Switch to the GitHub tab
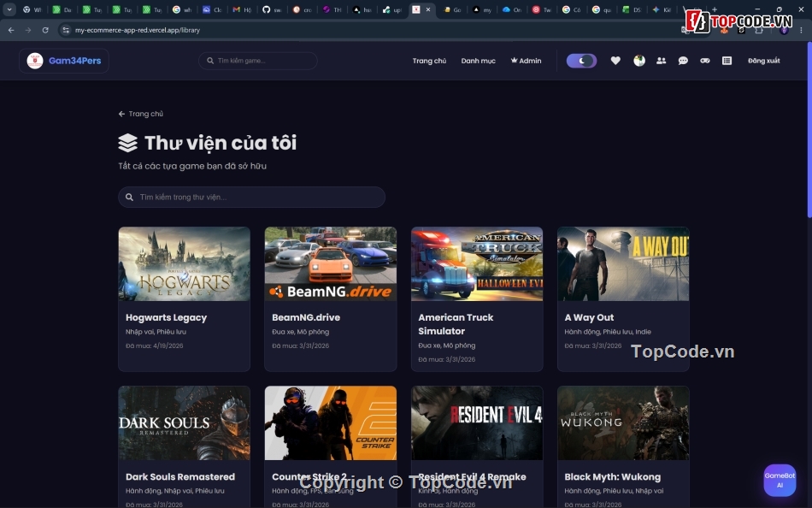Screen dimensions: 812x508 tap(273, 9)
